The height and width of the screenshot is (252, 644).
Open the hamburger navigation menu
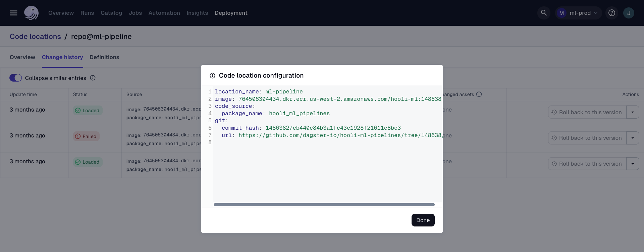(x=13, y=13)
